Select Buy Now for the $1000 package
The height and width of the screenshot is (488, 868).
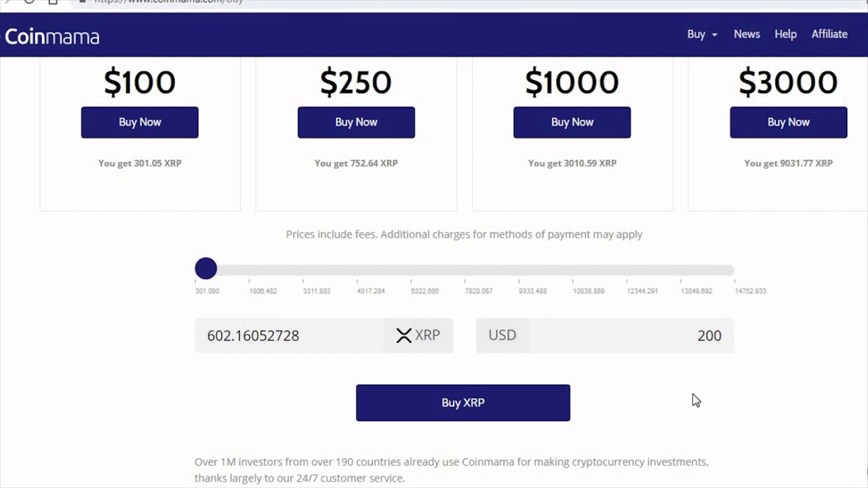[x=572, y=122]
